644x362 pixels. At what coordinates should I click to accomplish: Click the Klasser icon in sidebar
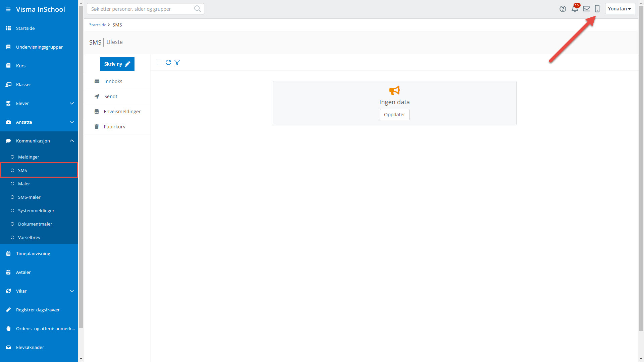tap(8, 84)
